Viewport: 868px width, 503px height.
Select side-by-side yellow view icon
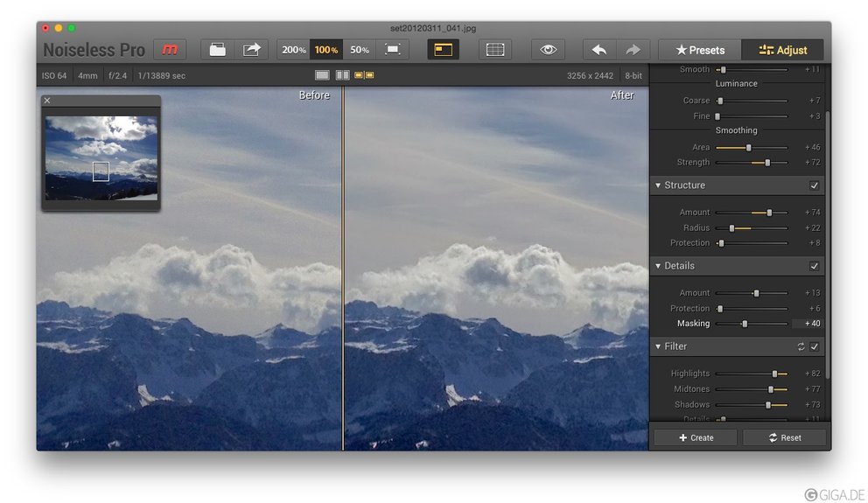pyautogui.click(x=364, y=74)
